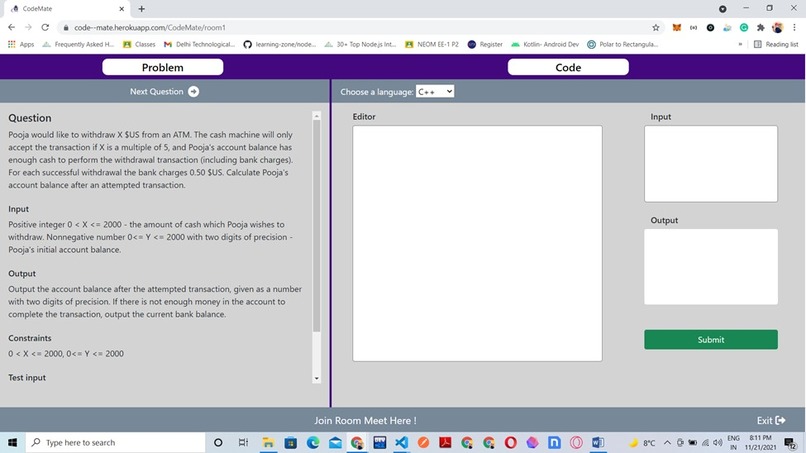Open the Chrome extensions puzzle icon
This screenshot has height=453, width=806.
[x=761, y=28]
